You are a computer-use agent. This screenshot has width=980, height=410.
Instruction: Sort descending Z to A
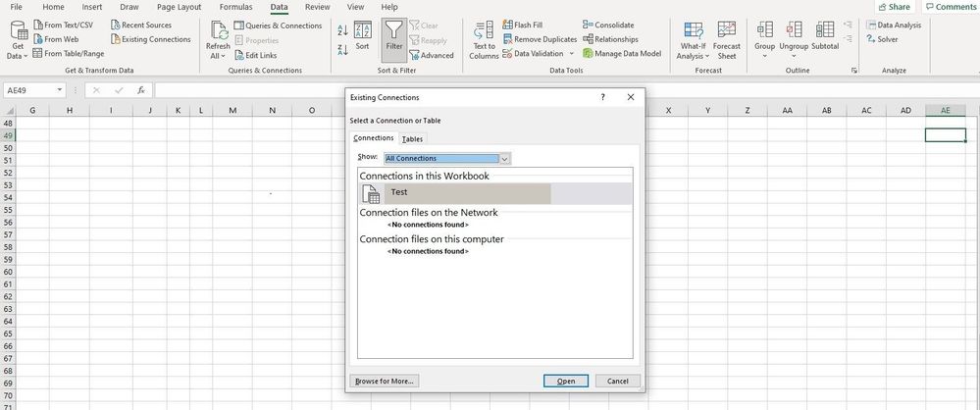coord(342,49)
